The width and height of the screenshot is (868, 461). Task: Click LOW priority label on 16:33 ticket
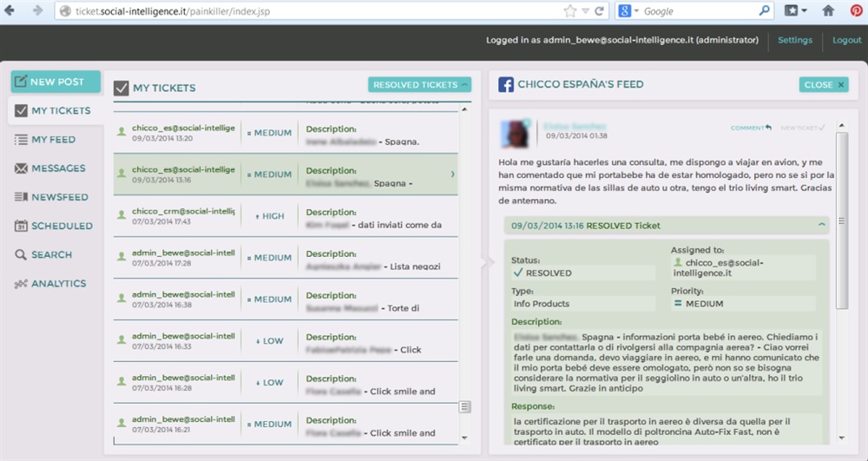[x=270, y=341]
